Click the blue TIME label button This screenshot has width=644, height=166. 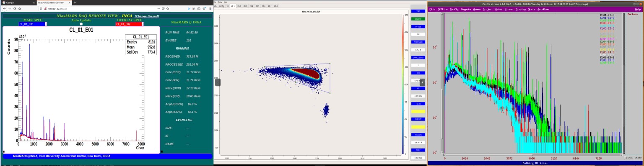click(x=418, y=11)
